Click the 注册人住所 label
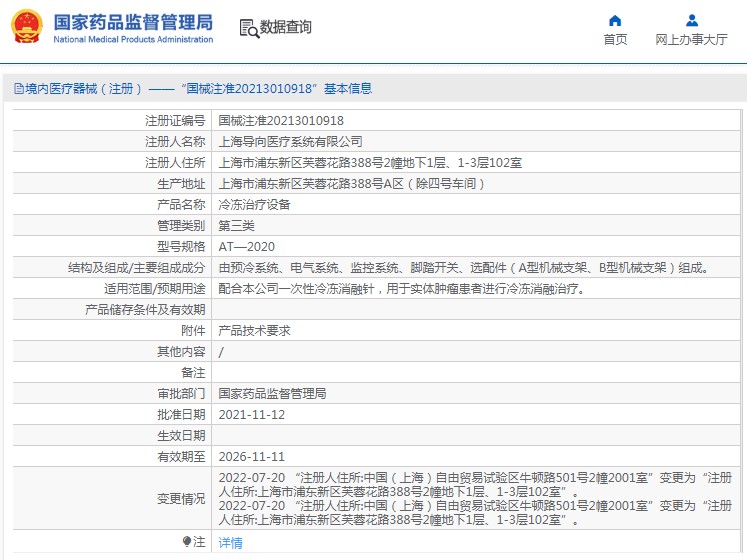The width and height of the screenshot is (747, 560). 175,163
